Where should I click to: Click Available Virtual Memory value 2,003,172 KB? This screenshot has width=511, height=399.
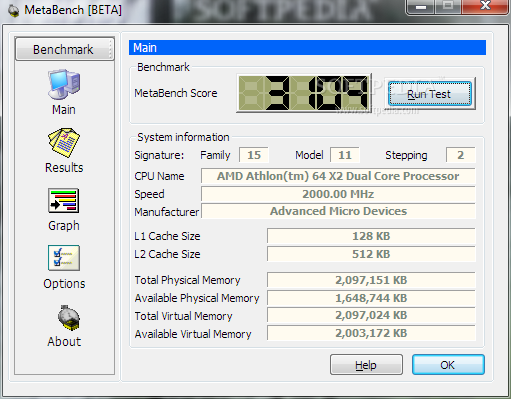click(371, 333)
